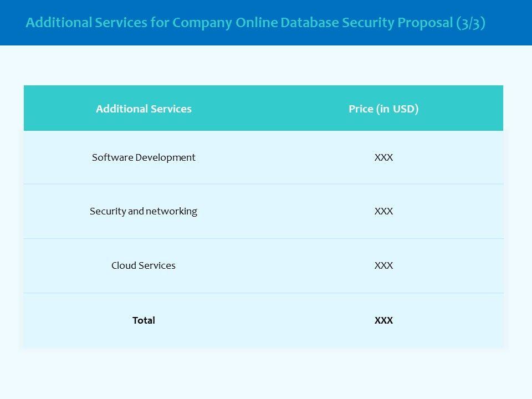Click the "Software Development" table cell
The width and height of the screenshot is (532, 399).
coord(144,157)
